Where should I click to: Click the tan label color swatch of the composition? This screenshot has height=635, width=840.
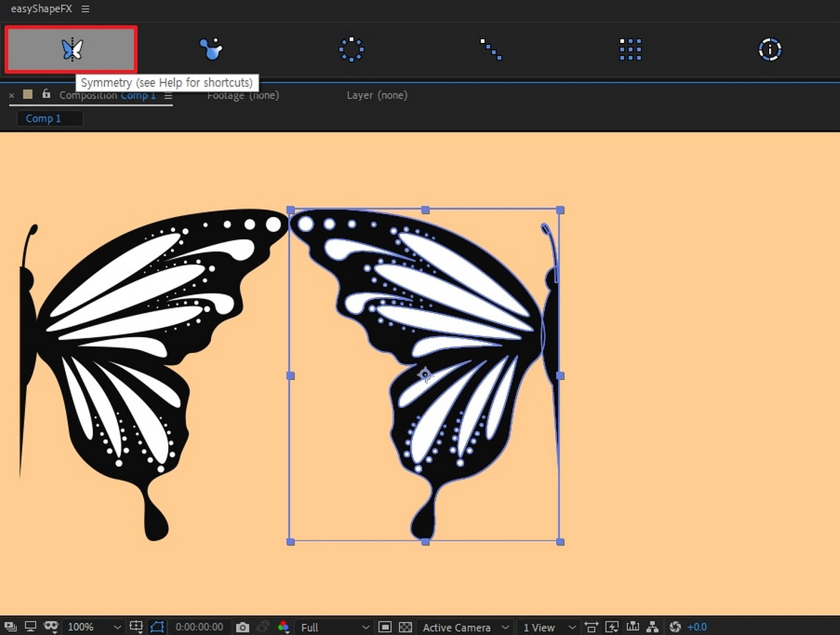click(x=28, y=94)
